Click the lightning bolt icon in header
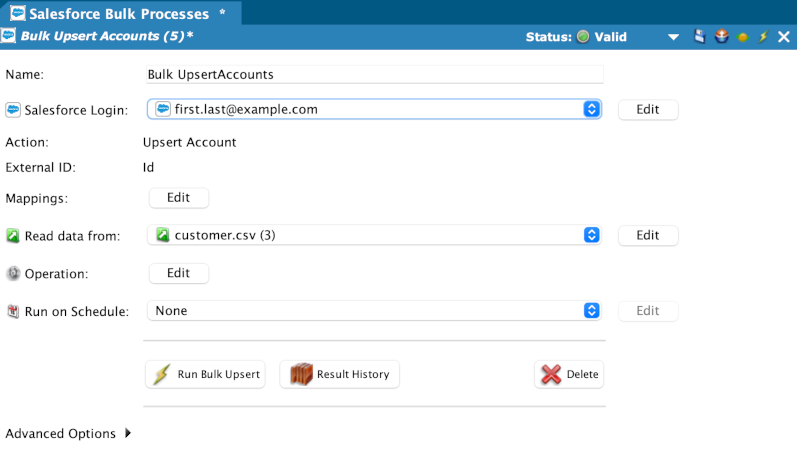The image size is (797, 471). 763,37
